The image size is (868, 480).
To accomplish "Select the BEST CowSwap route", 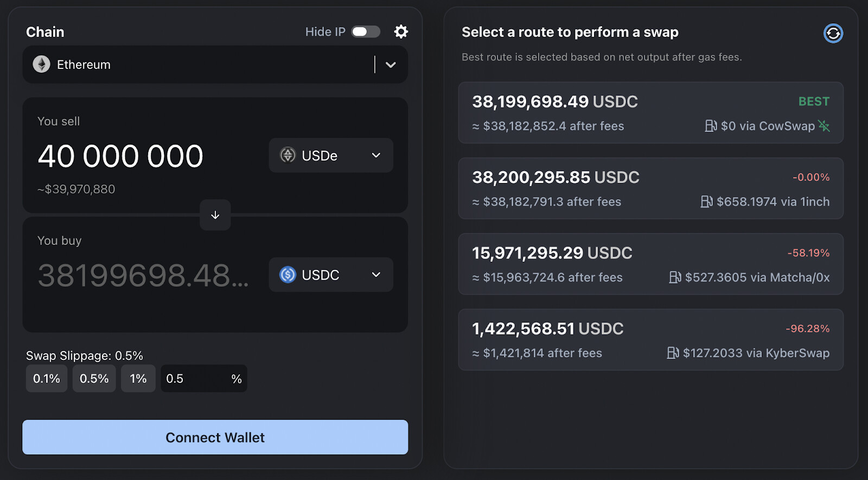I will point(650,113).
